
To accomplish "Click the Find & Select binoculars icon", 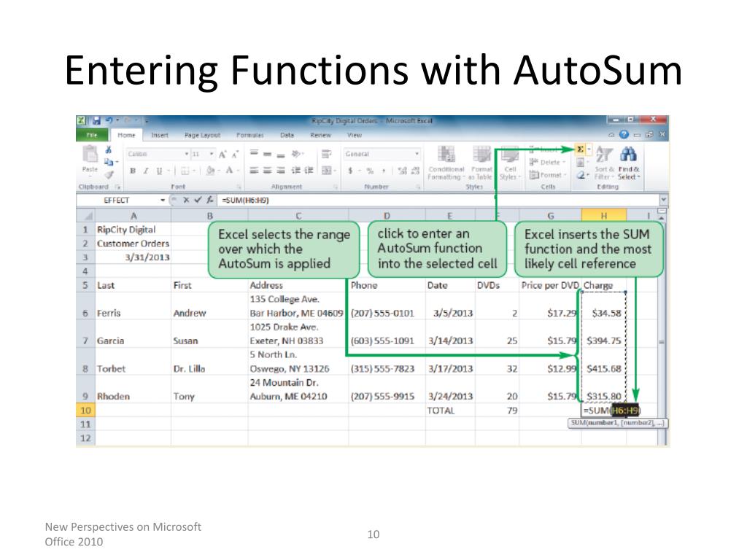I will [628, 155].
